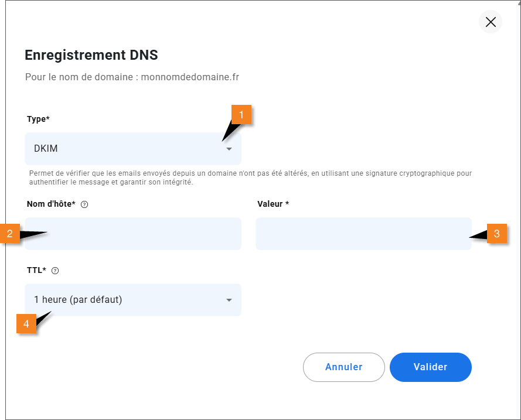This screenshot has width=521, height=420.
Task: Click the 'Type*' field label
Action: [x=38, y=119]
